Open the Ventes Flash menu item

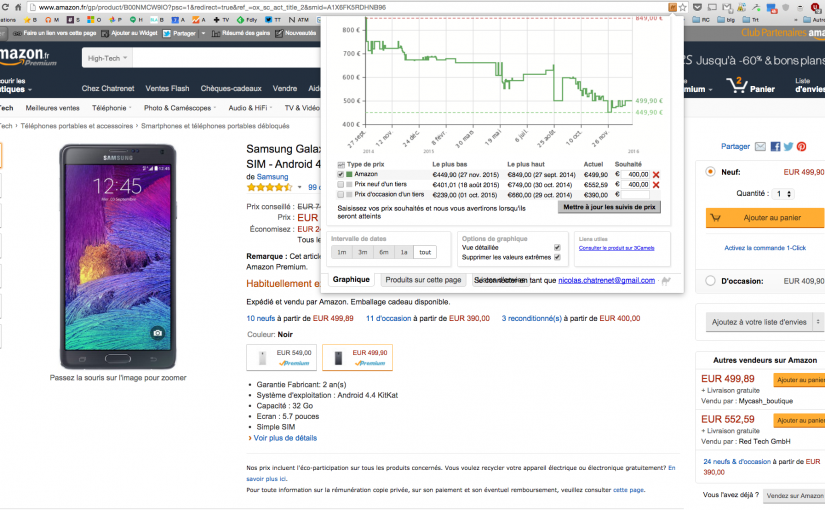tap(167, 88)
